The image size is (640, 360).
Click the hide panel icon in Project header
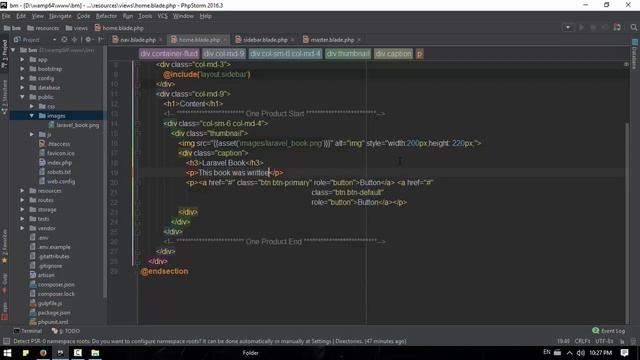click(x=100, y=40)
